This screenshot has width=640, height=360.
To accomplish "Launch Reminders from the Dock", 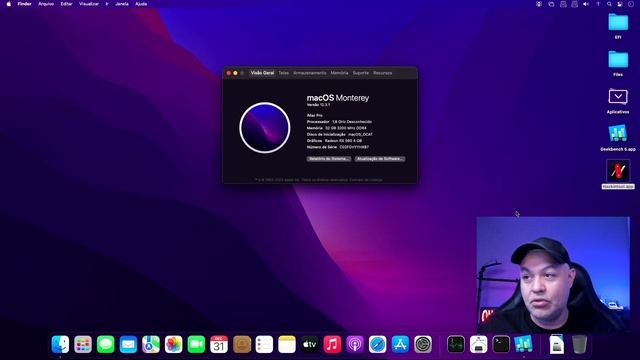I will pyautogui.click(x=264, y=344).
